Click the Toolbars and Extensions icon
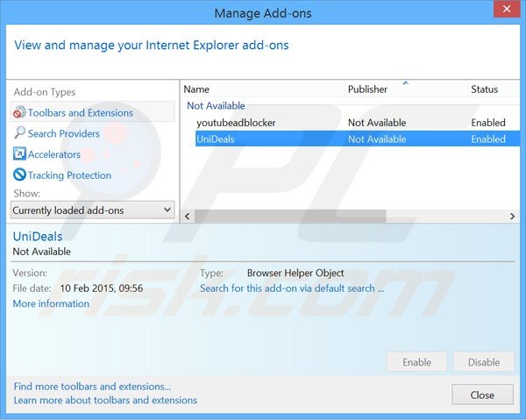The width and height of the screenshot is (526, 420). click(x=19, y=113)
